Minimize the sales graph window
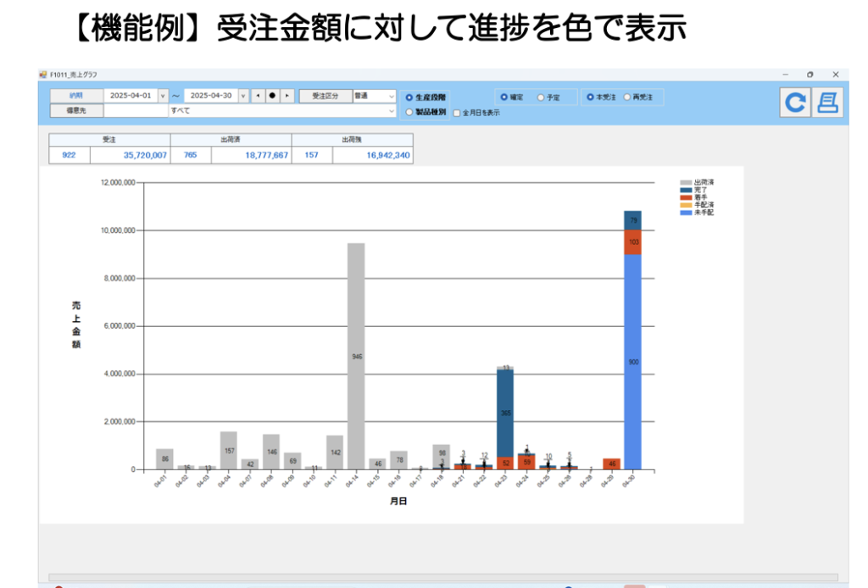Viewport: 868px width, 588px height. pos(785,75)
